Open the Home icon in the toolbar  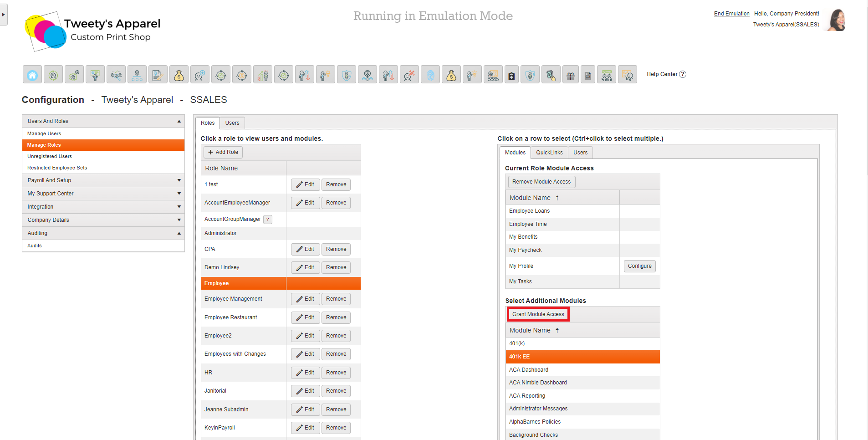32,75
